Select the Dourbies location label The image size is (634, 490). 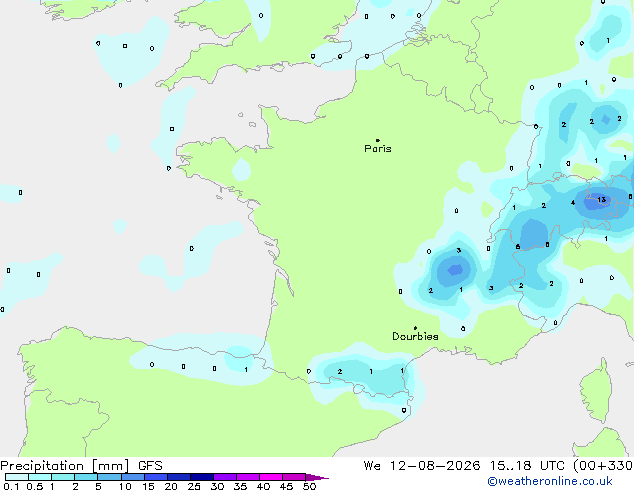[415, 336]
